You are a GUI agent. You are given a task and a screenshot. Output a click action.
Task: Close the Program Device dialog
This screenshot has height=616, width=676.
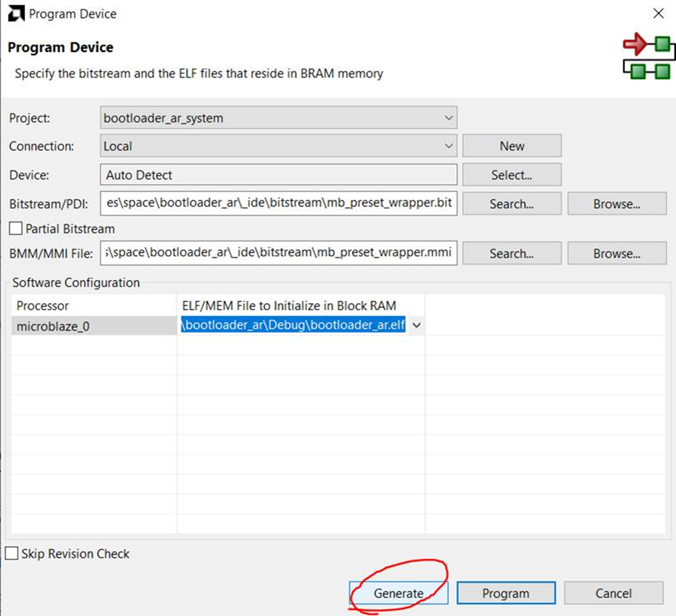658,14
